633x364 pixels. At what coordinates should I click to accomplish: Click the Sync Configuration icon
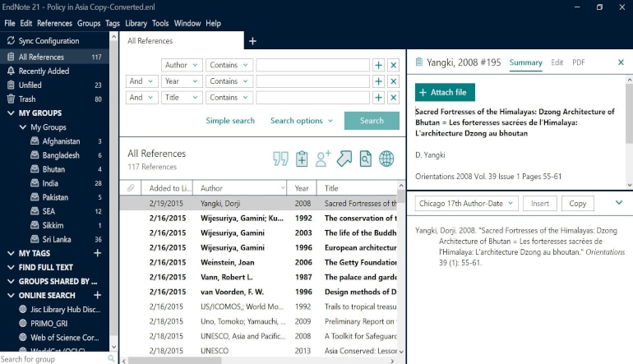tap(11, 41)
